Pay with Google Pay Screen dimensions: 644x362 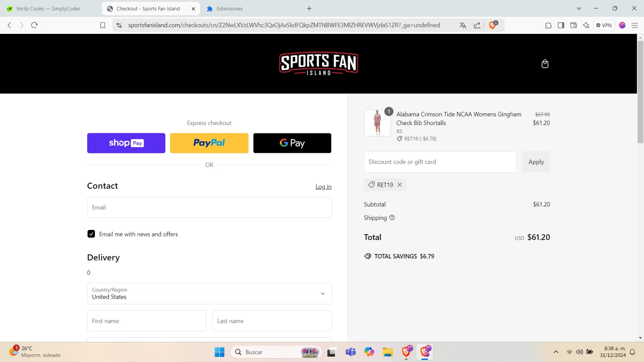coord(292,143)
